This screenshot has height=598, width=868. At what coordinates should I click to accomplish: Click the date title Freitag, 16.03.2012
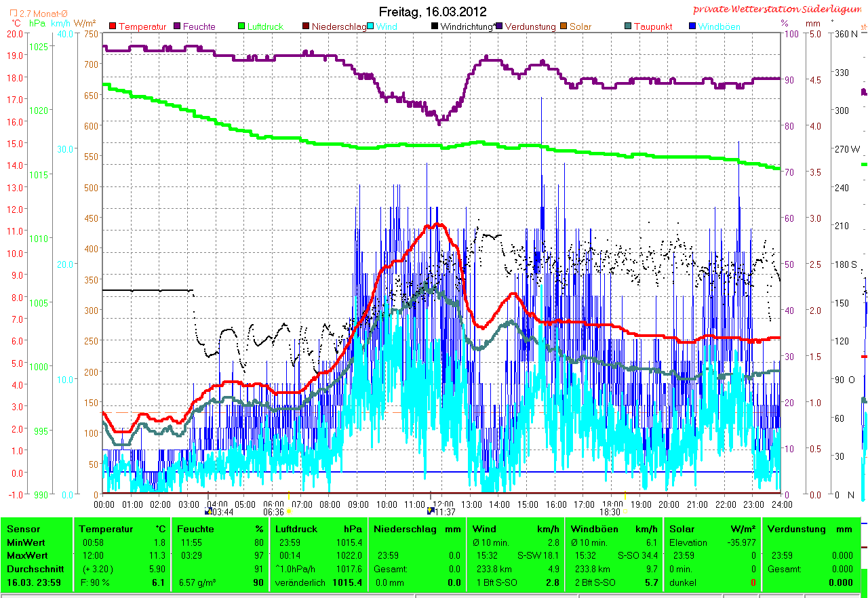tap(433, 12)
